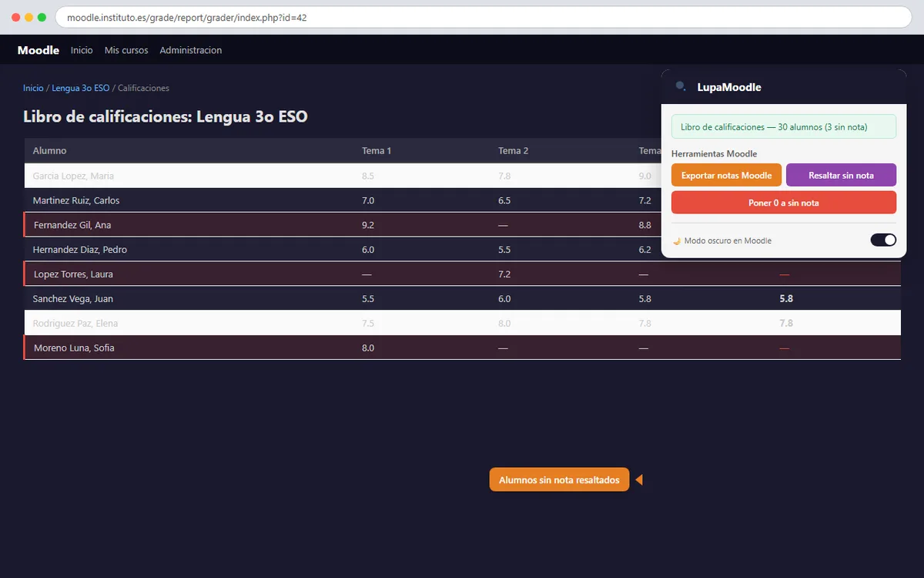Select student Rodriguez Paz, Elena
Viewport: 924px width, 578px height.
(75, 324)
